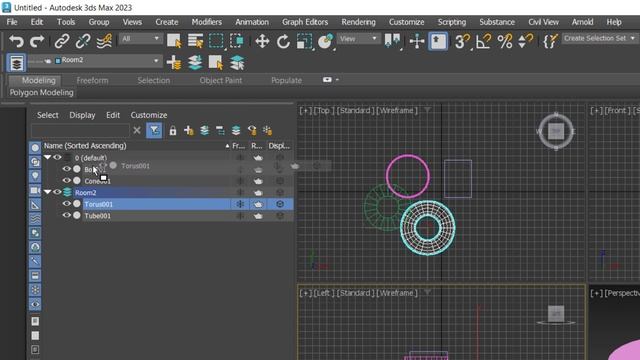Choose the Select Object tool

coord(174,41)
